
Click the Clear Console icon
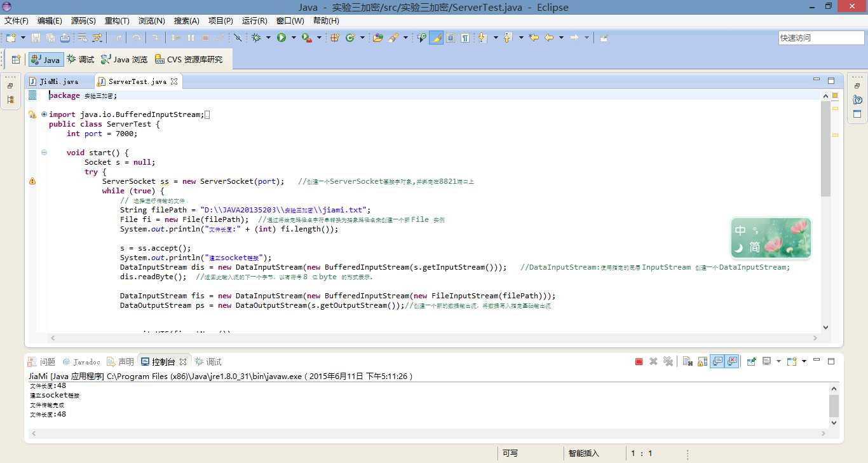pyautogui.click(x=688, y=361)
